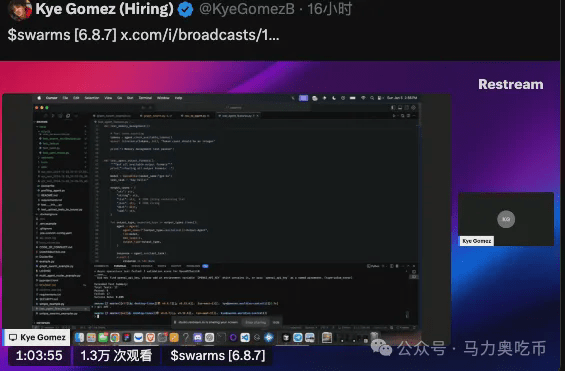Open Google Chrome in the Dock
Image resolution: width=565 pixels, height=371 pixels.
(x=115, y=338)
